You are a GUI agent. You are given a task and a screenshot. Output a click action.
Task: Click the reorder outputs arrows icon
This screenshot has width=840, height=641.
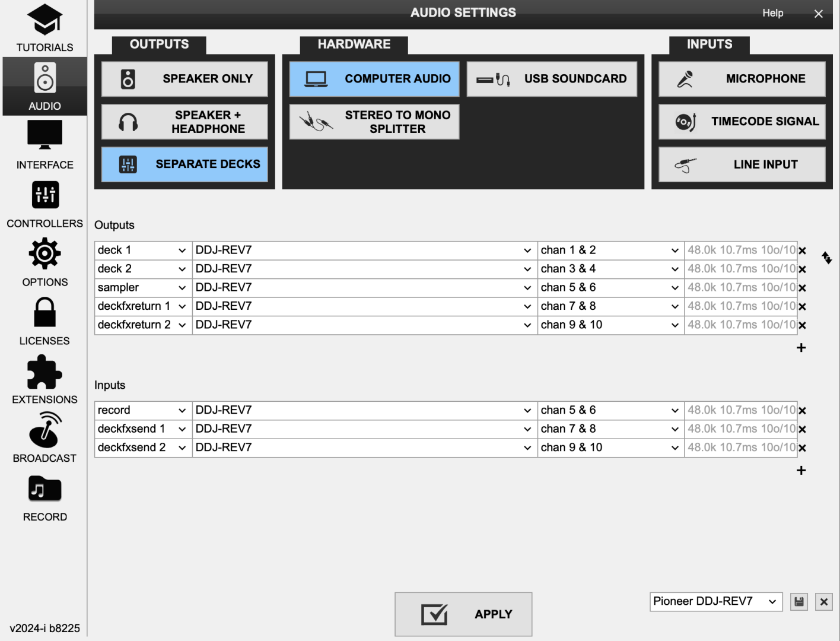[x=827, y=258]
